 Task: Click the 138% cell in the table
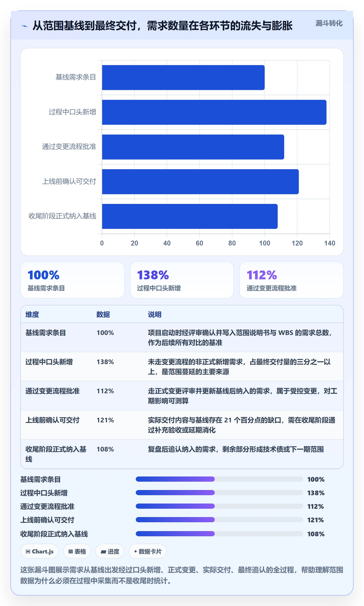105,362
